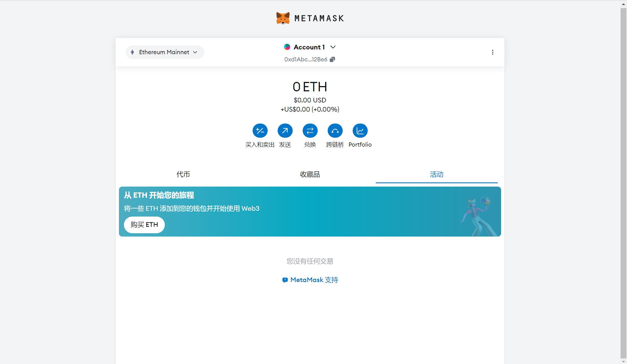
Task: Expand the Account 1 selector chevron
Action: (x=333, y=47)
